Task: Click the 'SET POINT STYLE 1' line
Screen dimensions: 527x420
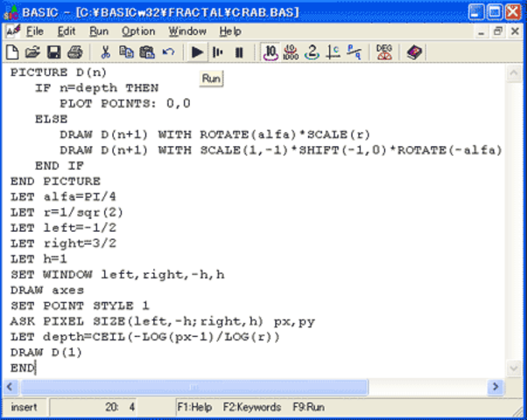Action: pyautogui.click(x=80, y=305)
